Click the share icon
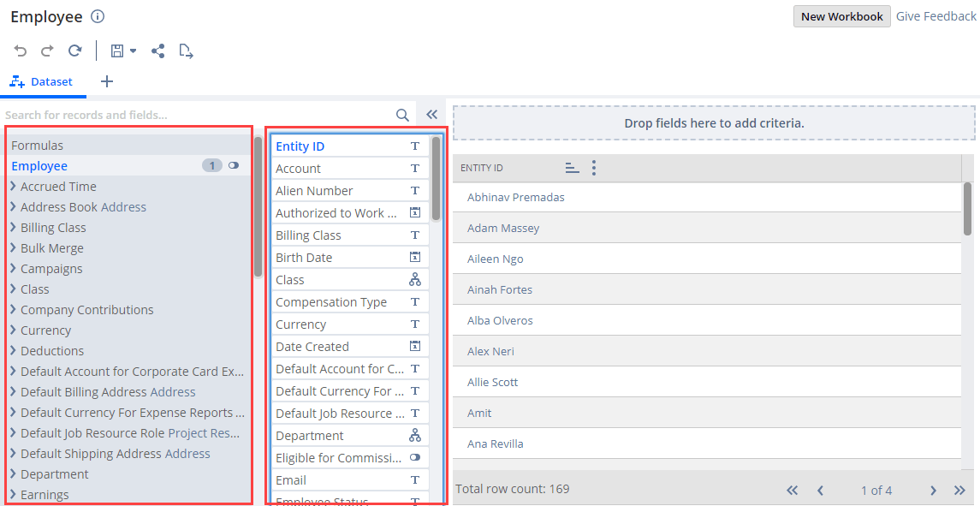Viewport: 980px width, 506px height. click(158, 51)
